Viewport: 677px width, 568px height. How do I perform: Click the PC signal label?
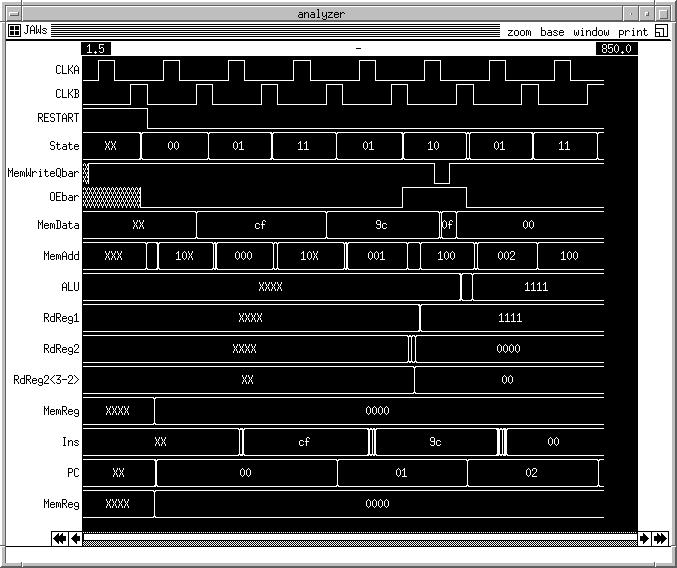[72, 472]
